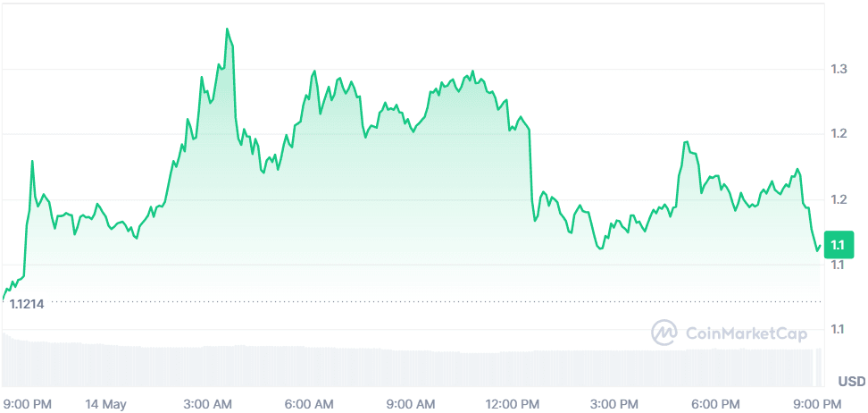Image resolution: width=868 pixels, height=413 pixels.
Task: Click the upper 1.2 price axis label
Action: pyautogui.click(x=837, y=134)
